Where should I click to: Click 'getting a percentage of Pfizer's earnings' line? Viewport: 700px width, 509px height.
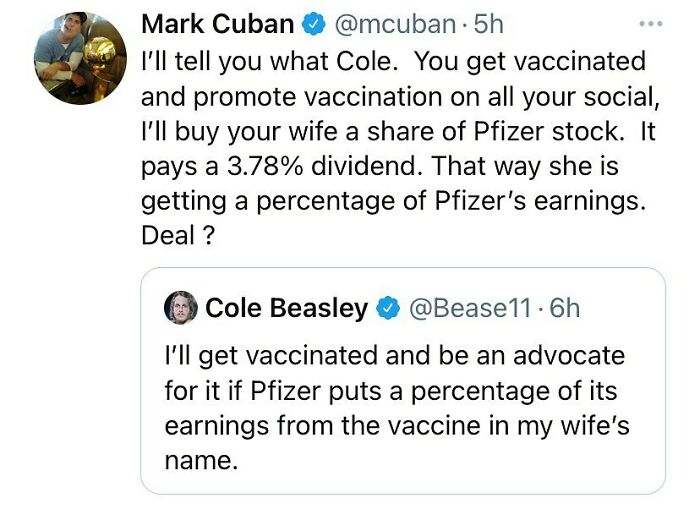coord(394,201)
